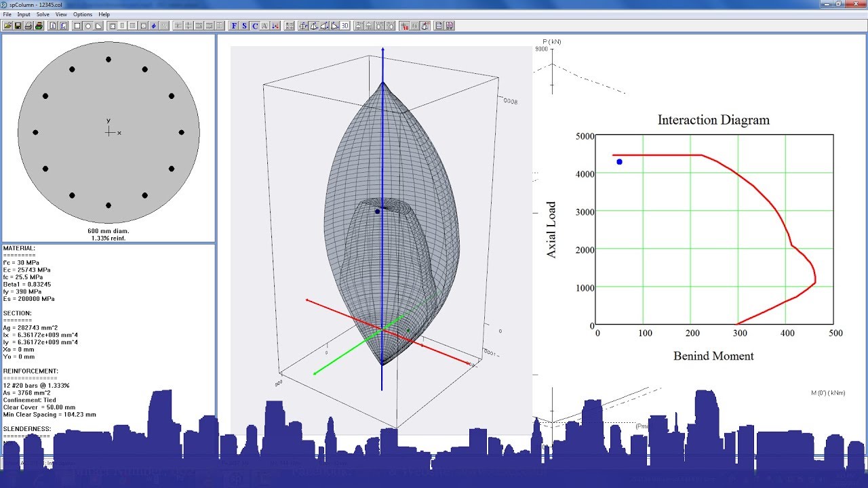Screen dimensions: 868x488
Task: Select the rectangular section tool
Action: pyautogui.click(x=77, y=26)
